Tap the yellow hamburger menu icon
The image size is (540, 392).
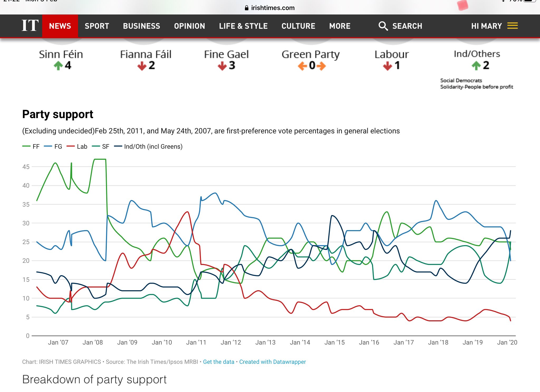tap(513, 26)
